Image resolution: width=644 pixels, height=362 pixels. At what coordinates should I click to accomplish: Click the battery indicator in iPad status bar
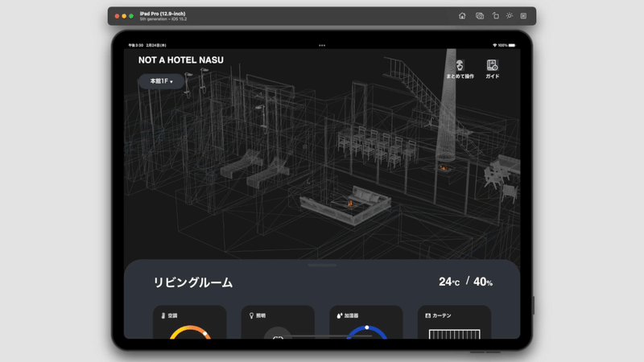(x=512, y=46)
